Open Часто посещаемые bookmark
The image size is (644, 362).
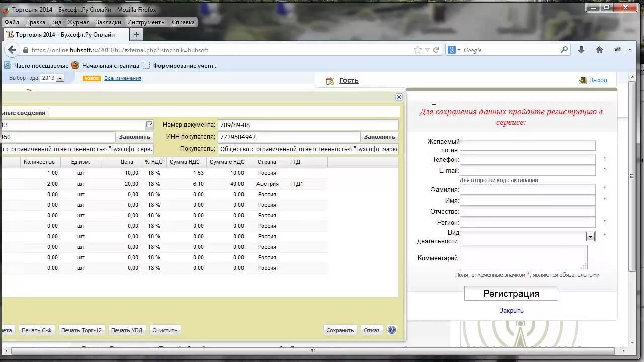[x=36, y=65]
